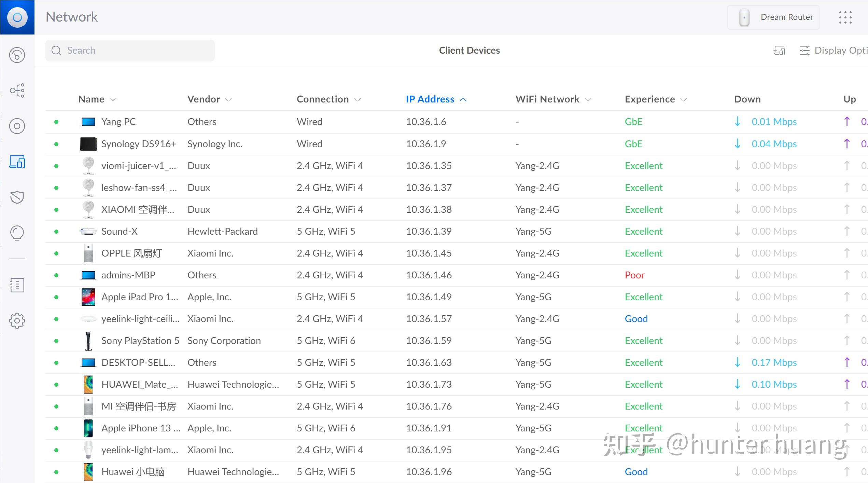Open the Insights lightbulb icon in the sidebar
Screen dimensions: 868x483
click(17, 233)
